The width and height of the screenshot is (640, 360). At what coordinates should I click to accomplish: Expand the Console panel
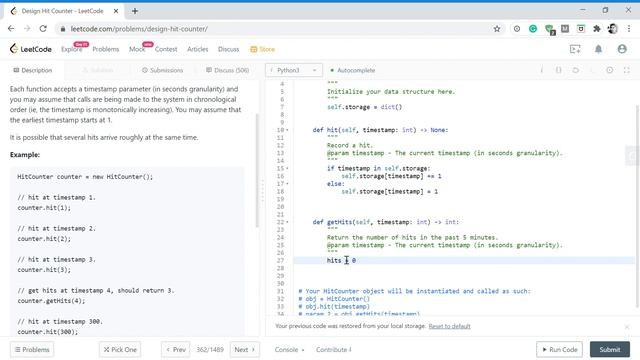pyautogui.click(x=289, y=350)
